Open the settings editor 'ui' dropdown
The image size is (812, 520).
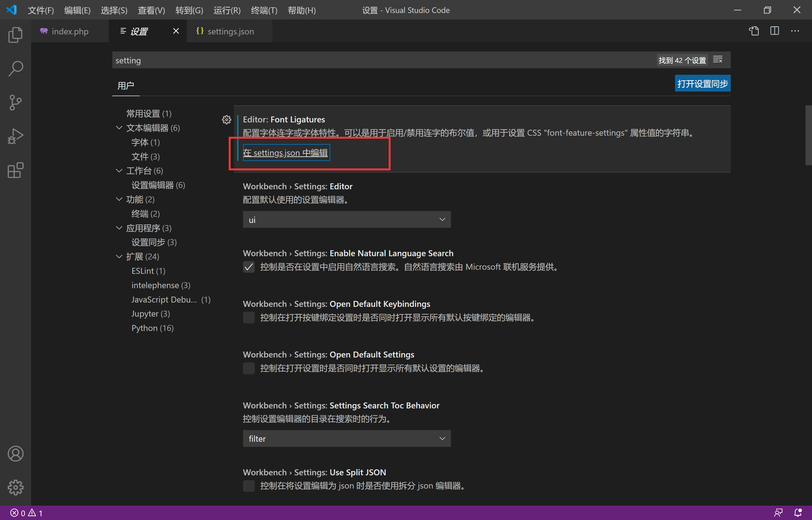346,219
